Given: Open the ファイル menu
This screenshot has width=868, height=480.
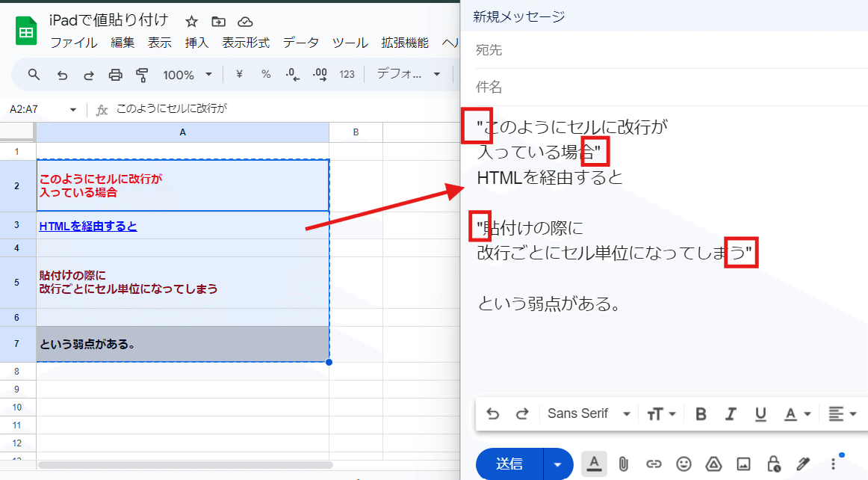Looking at the screenshot, I should coord(74,43).
